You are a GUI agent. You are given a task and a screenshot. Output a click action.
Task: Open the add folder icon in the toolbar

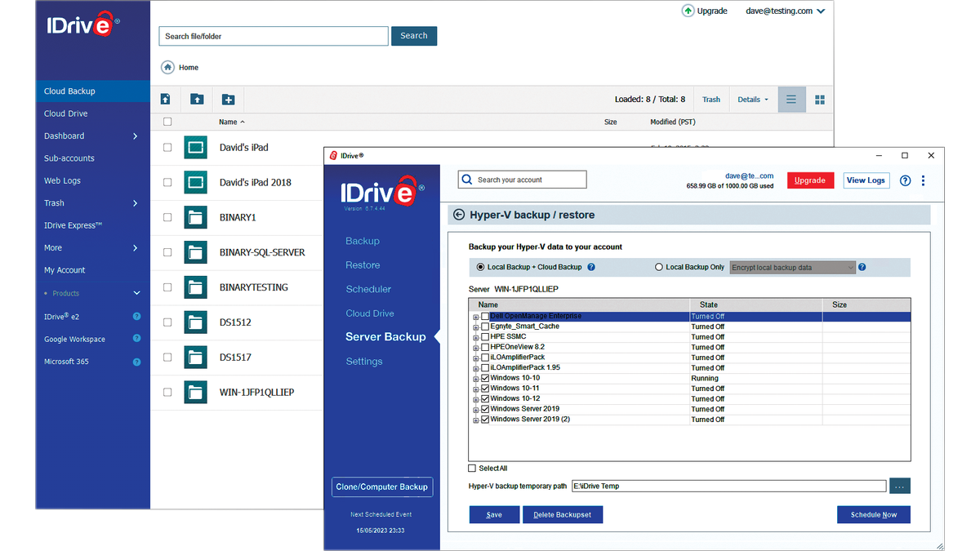tap(228, 99)
